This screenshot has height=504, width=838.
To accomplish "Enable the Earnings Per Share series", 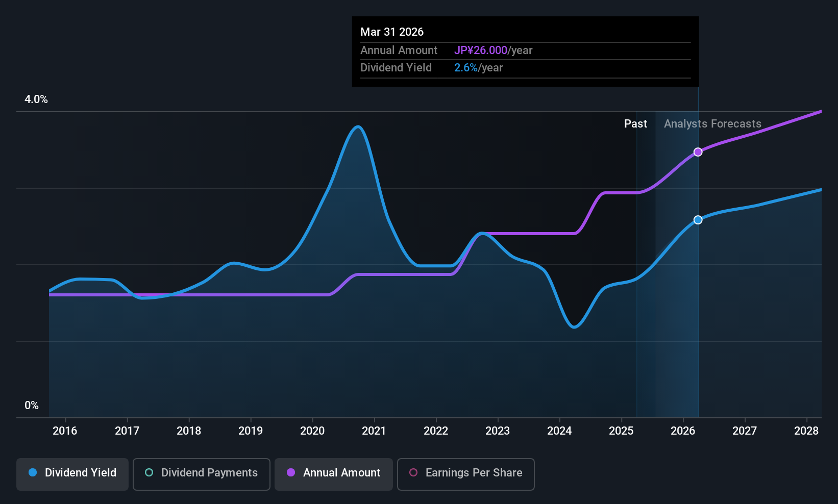I will point(466,474).
